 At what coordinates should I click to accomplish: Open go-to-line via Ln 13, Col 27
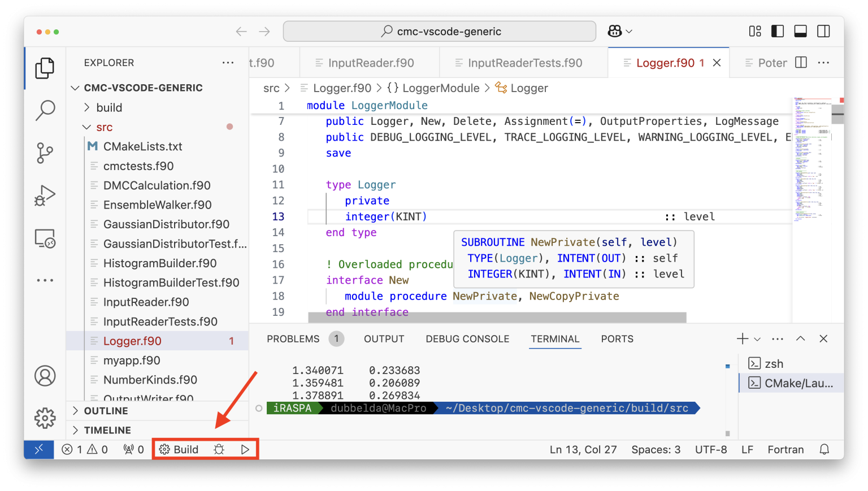pos(583,449)
